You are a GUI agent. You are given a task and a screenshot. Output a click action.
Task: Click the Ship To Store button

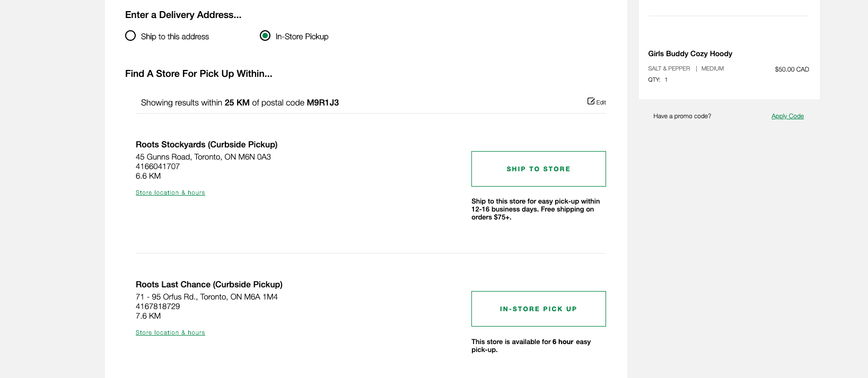538,169
